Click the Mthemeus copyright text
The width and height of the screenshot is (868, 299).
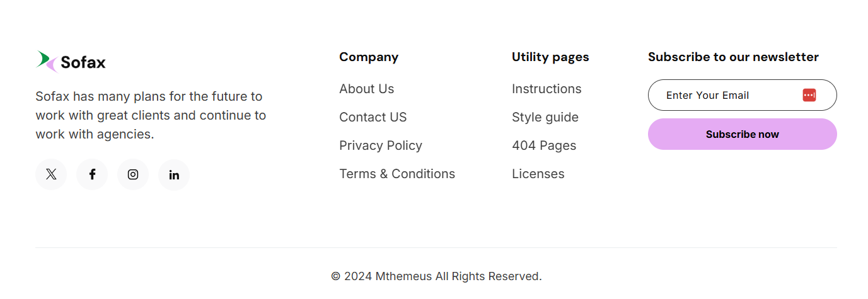[436, 276]
